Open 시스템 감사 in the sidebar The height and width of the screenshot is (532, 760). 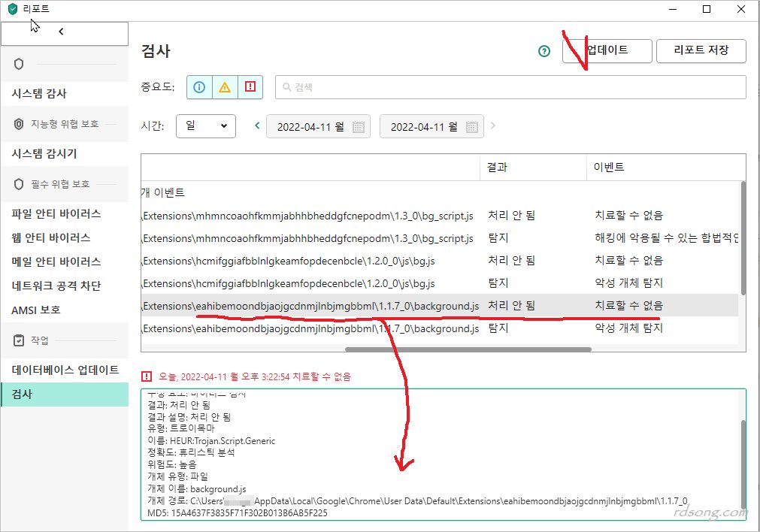(39, 94)
